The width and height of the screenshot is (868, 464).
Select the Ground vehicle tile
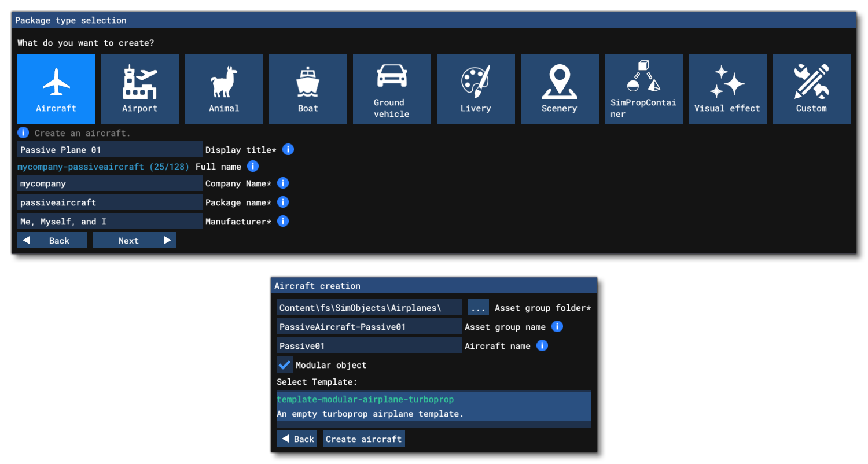coord(392,89)
